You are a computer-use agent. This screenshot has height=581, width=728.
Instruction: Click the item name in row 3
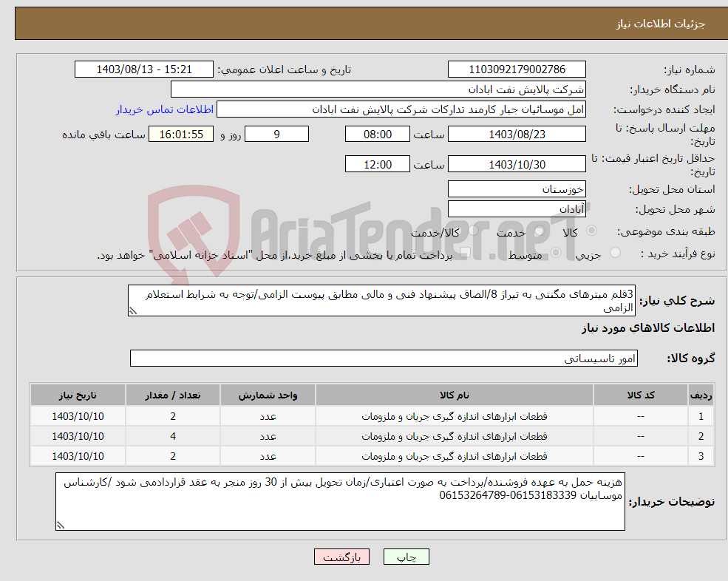pyautogui.click(x=455, y=457)
